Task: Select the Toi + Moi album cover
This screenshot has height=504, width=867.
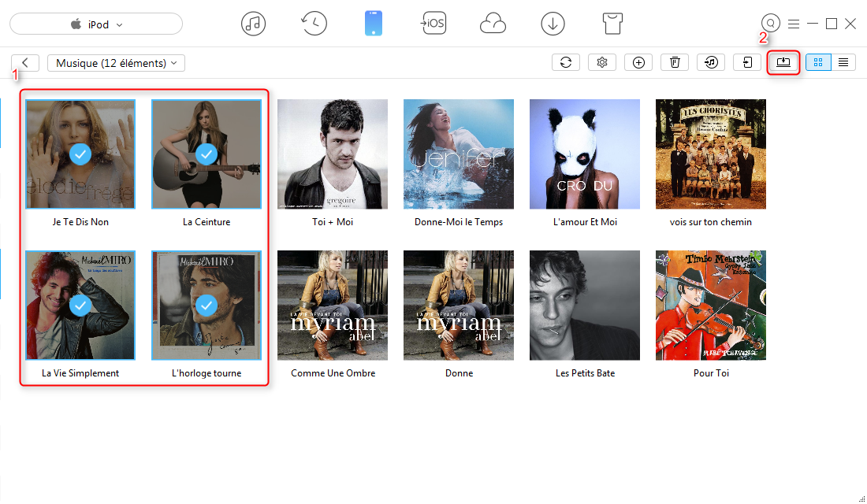Action: click(x=333, y=154)
